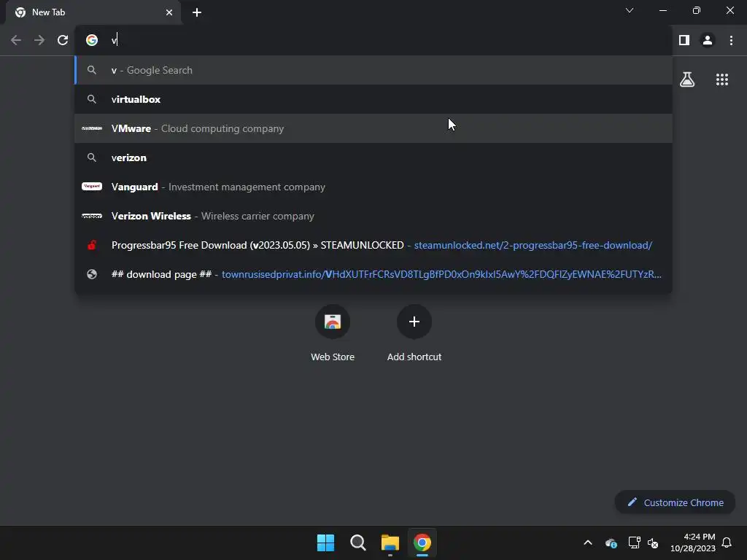Open the notification bell
Image resolution: width=747 pixels, height=560 pixels.
click(x=727, y=542)
